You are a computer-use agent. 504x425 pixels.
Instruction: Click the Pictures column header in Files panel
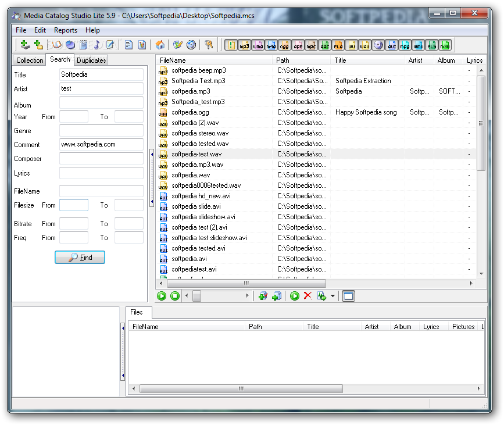click(463, 327)
